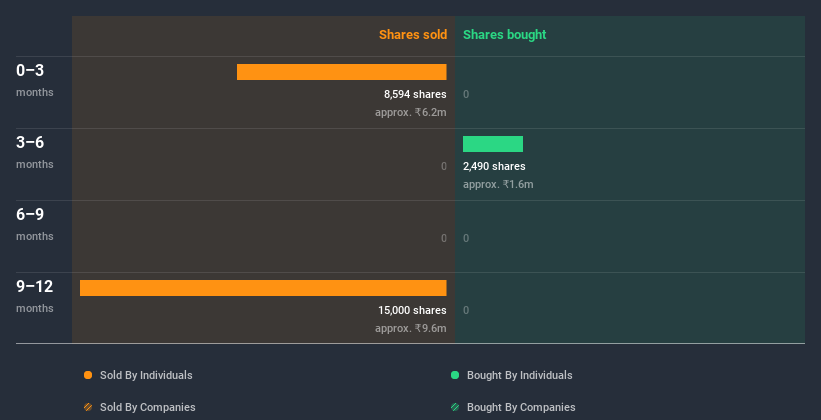Click the Sold By Companies legend label
This screenshot has width=821, height=420.
click(148, 407)
